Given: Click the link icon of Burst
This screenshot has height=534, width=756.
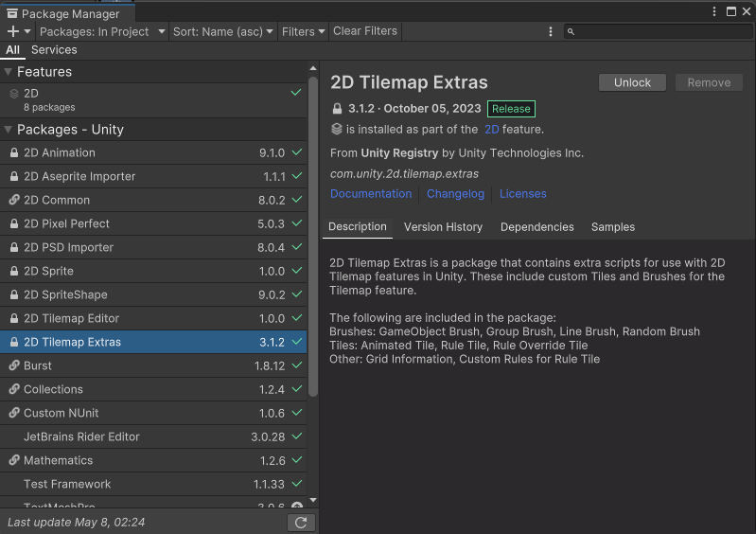Looking at the screenshot, I should point(14,365).
